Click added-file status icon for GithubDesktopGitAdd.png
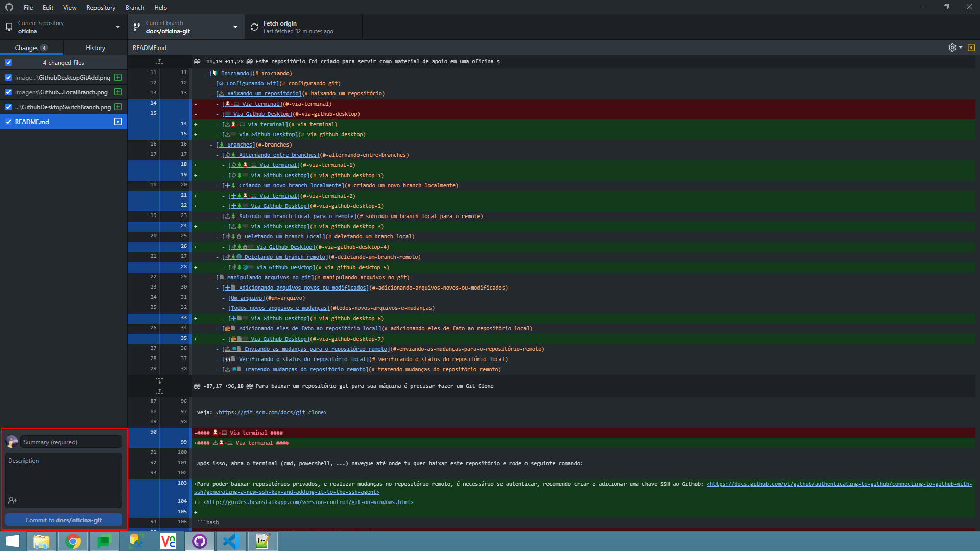This screenshot has height=551, width=980. tap(118, 77)
